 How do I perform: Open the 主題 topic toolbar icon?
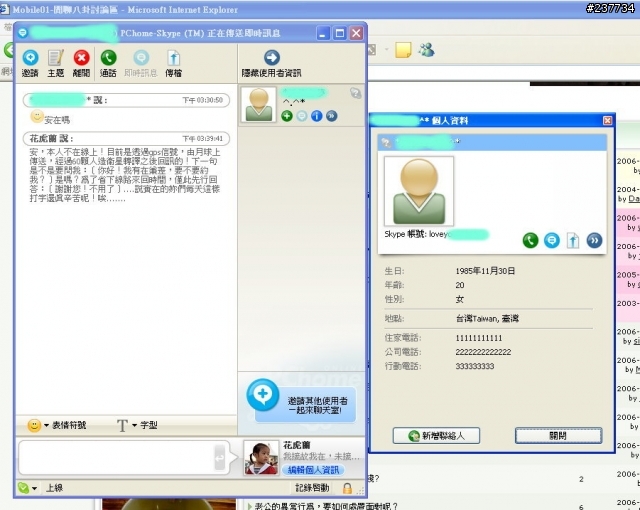[56, 58]
